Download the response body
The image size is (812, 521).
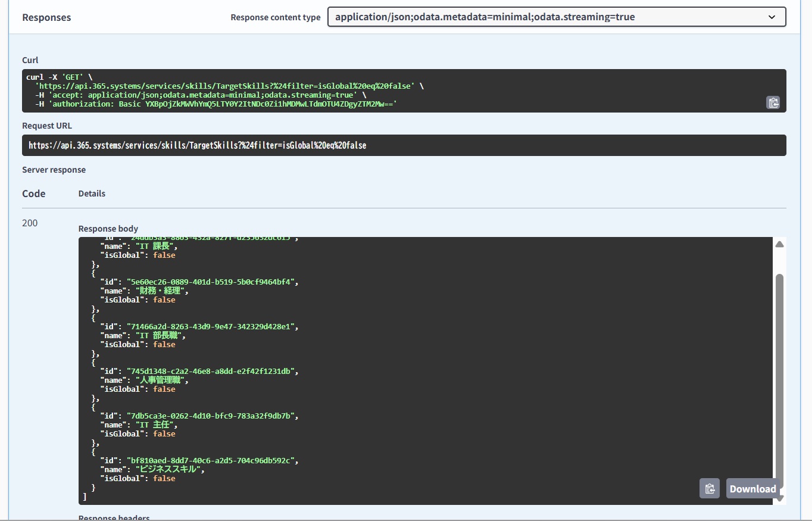point(752,488)
